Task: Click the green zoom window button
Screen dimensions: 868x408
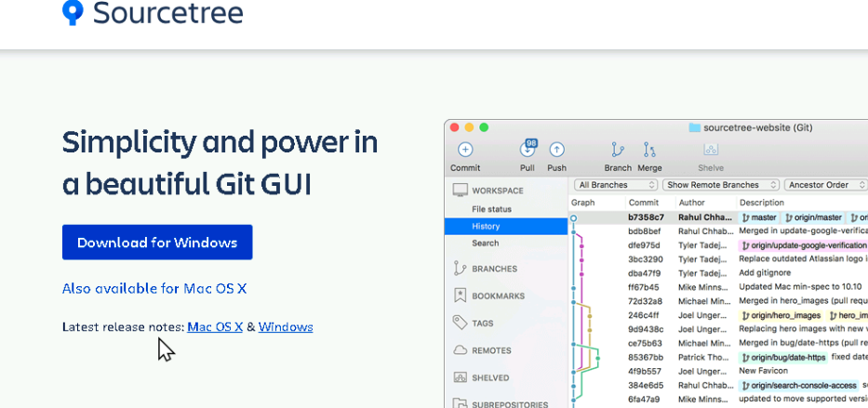Action: (484, 127)
